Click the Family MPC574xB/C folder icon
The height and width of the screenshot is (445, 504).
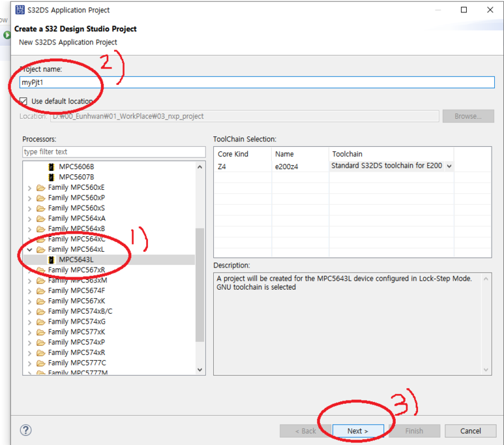click(40, 311)
